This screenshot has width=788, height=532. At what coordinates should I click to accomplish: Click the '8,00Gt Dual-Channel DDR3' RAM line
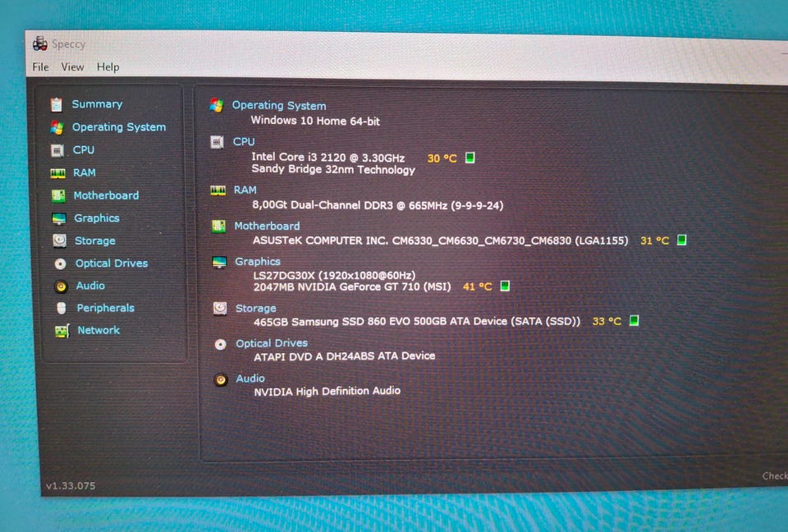[378, 205]
